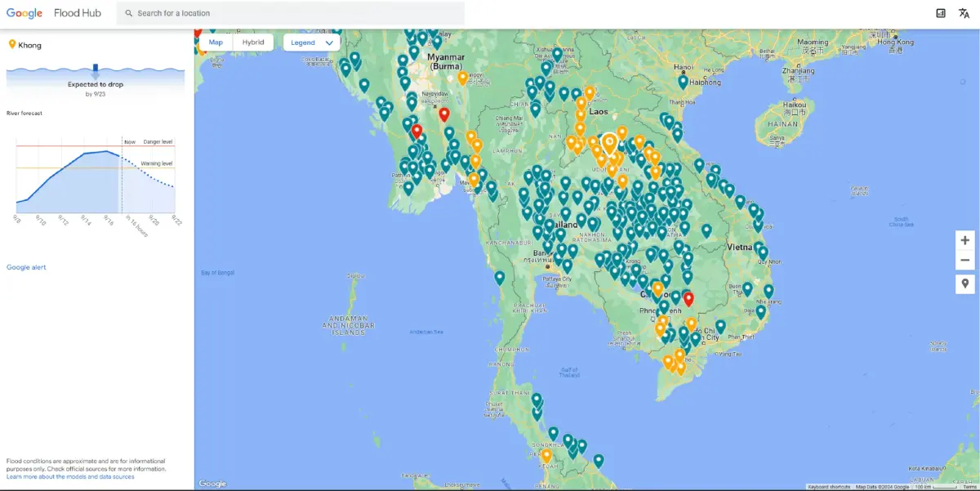Click the white highlighted gauge marker in Laos
980x491 pixels.
(x=609, y=142)
